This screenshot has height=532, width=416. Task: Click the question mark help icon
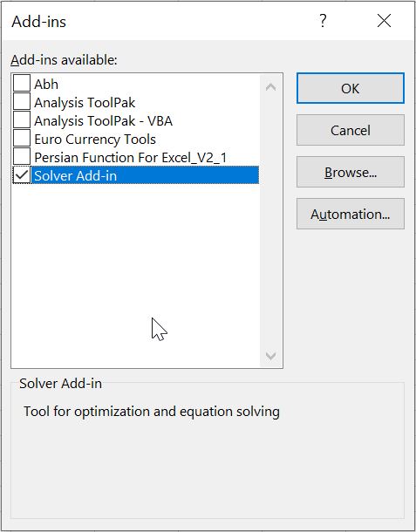[323, 21]
